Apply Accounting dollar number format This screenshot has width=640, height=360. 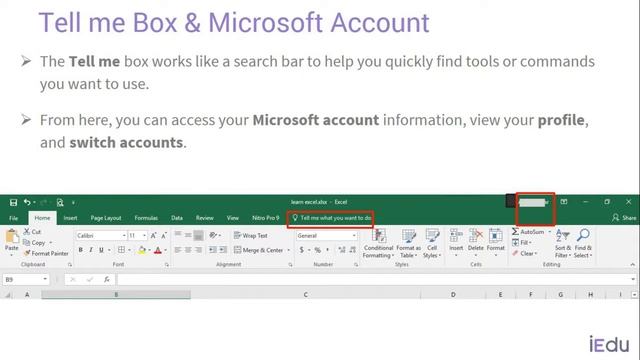[x=302, y=250]
